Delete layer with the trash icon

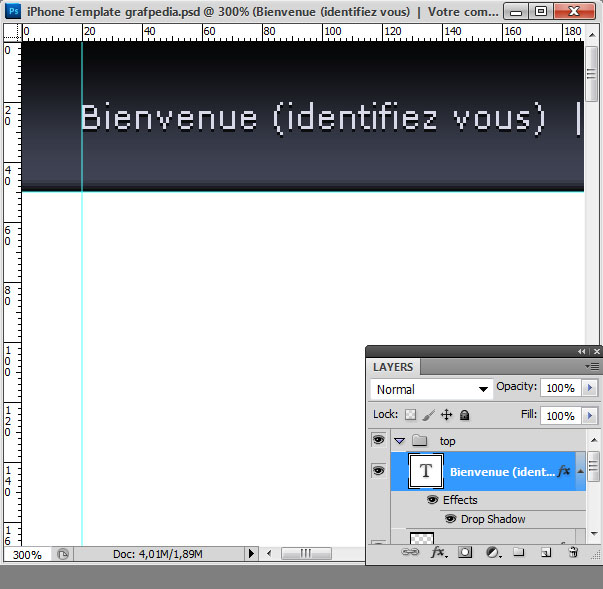573,552
